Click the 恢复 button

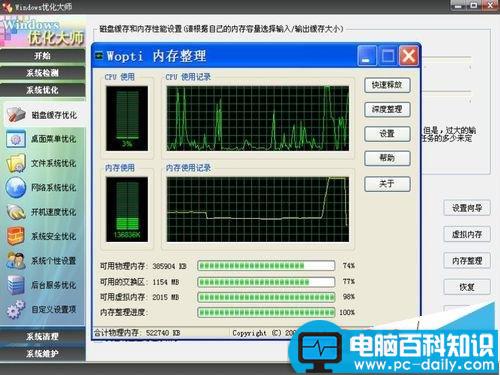467,287
